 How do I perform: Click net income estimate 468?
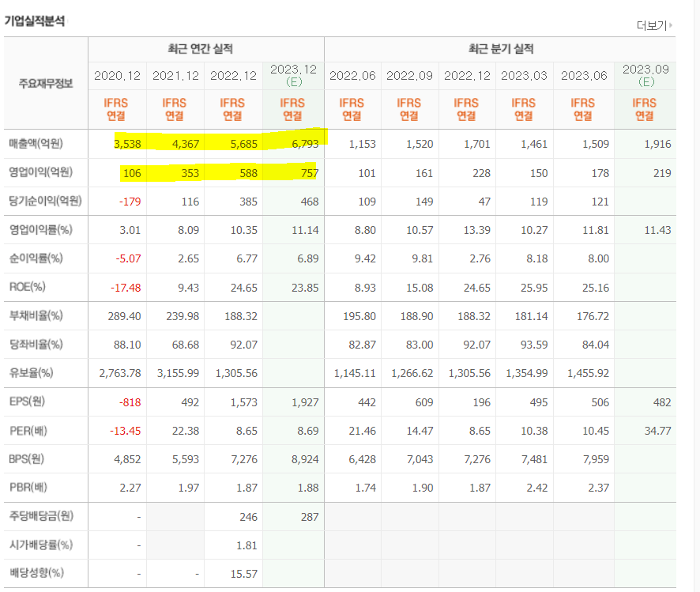tap(310, 202)
